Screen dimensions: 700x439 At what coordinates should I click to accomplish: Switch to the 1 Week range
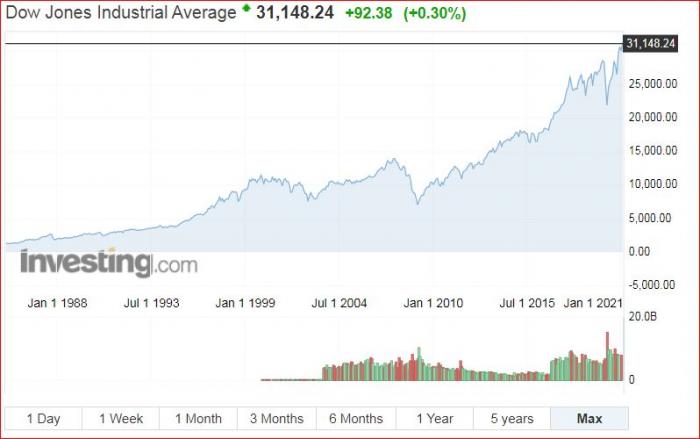click(121, 418)
